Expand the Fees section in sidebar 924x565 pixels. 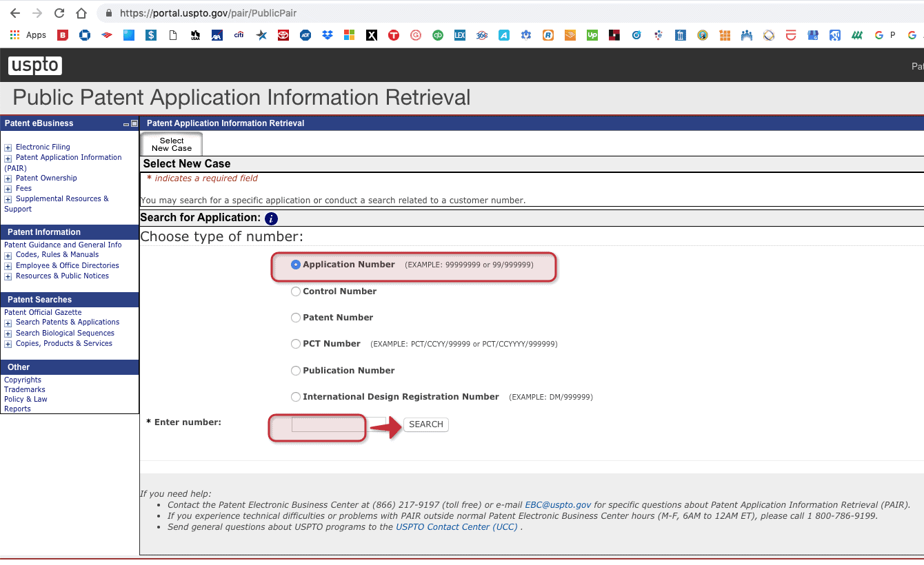coord(8,189)
